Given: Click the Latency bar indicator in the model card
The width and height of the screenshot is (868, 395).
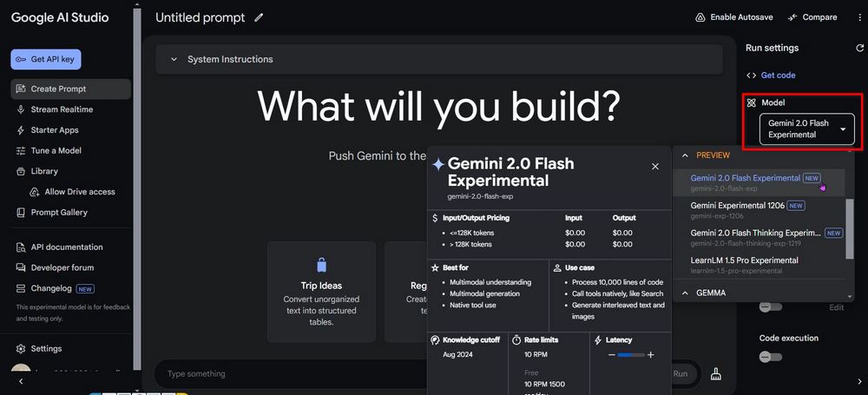Looking at the screenshot, I should (631, 355).
